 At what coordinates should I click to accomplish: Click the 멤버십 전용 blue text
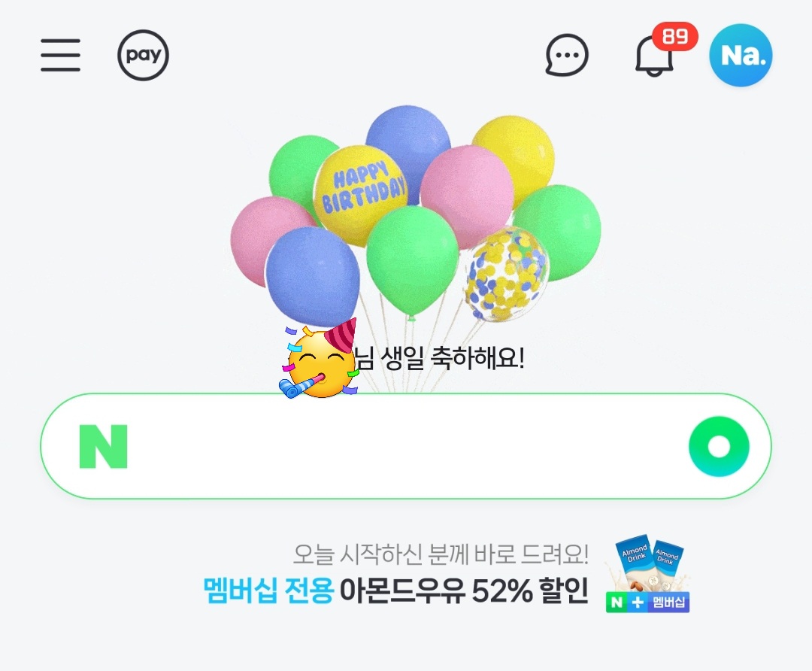pyautogui.click(x=268, y=591)
